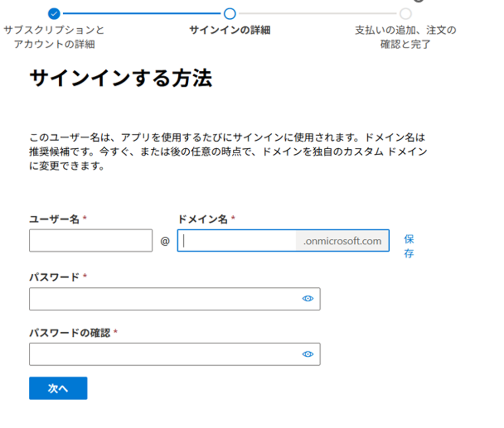Click the .onmicrosoft.com domain suffix
Screen dimensions: 504x428
(342, 241)
